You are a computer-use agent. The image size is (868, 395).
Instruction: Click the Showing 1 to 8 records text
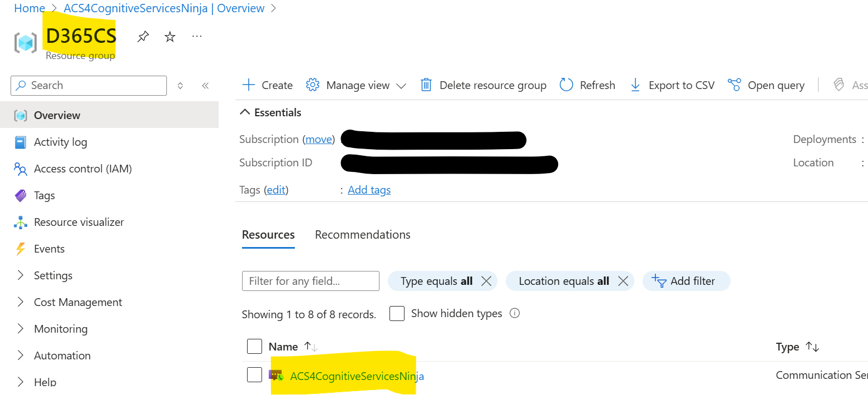point(309,314)
